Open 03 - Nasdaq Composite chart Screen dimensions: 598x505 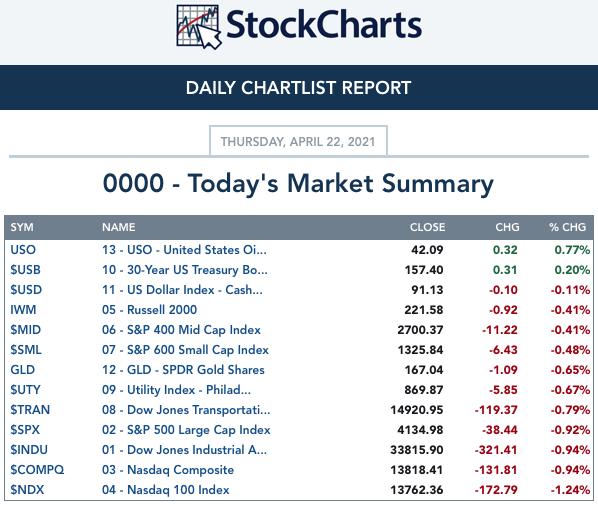pyautogui.click(x=168, y=470)
